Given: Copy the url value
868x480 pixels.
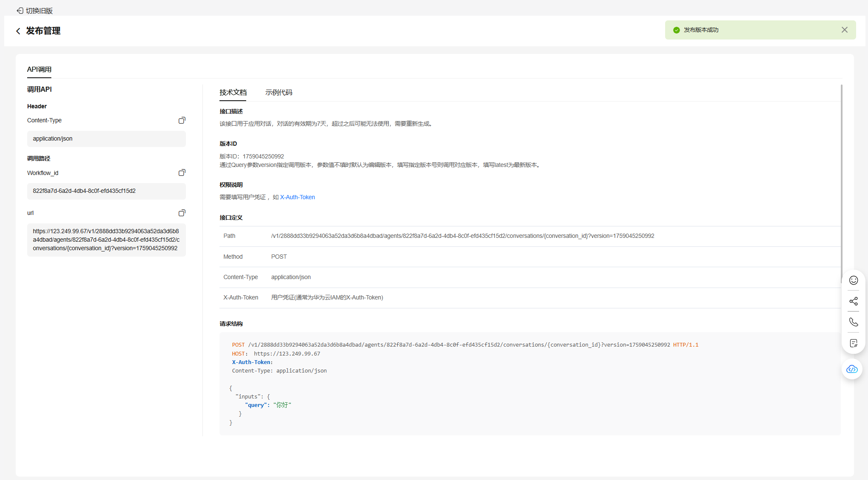Looking at the screenshot, I should coord(182,213).
